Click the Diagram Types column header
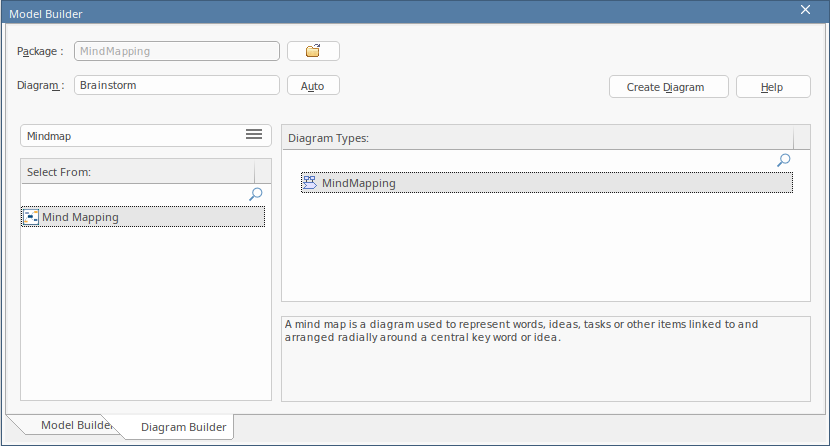This screenshot has width=830, height=446. click(x=538, y=138)
